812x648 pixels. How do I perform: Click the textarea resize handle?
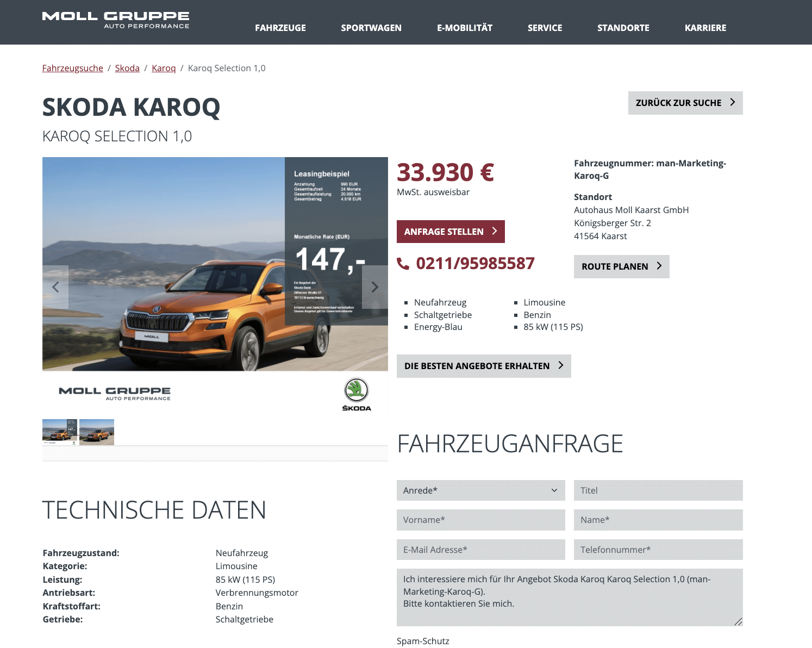point(738,621)
